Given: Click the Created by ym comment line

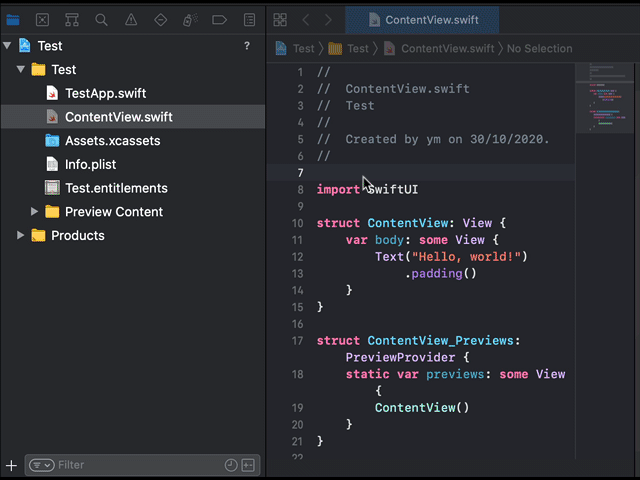Looking at the screenshot, I should coord(433,139).
